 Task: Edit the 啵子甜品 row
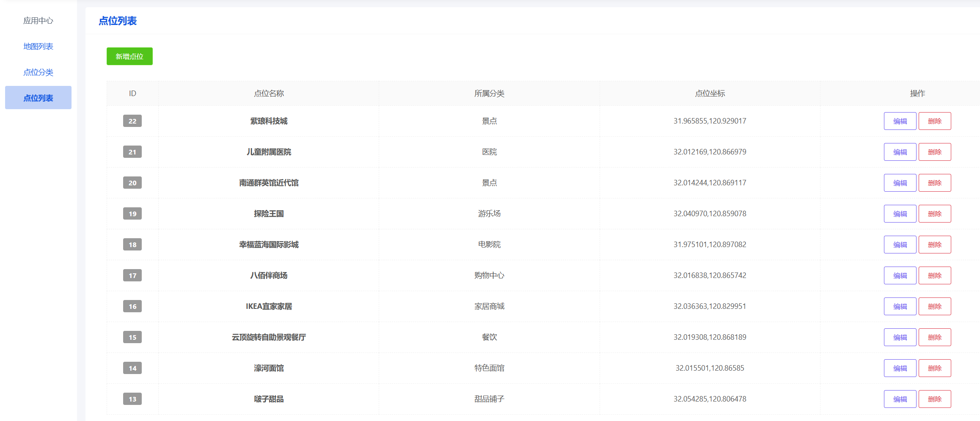coord(900,399)
